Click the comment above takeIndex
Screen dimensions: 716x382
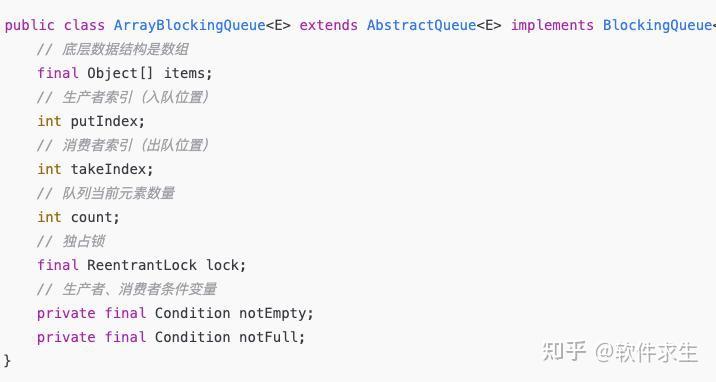123,145
